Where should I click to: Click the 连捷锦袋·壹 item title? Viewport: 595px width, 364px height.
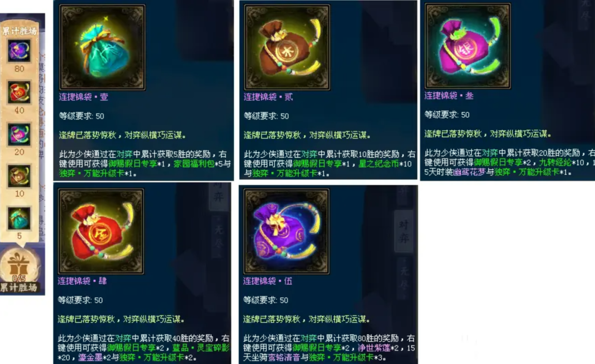(x=83, y=97)
